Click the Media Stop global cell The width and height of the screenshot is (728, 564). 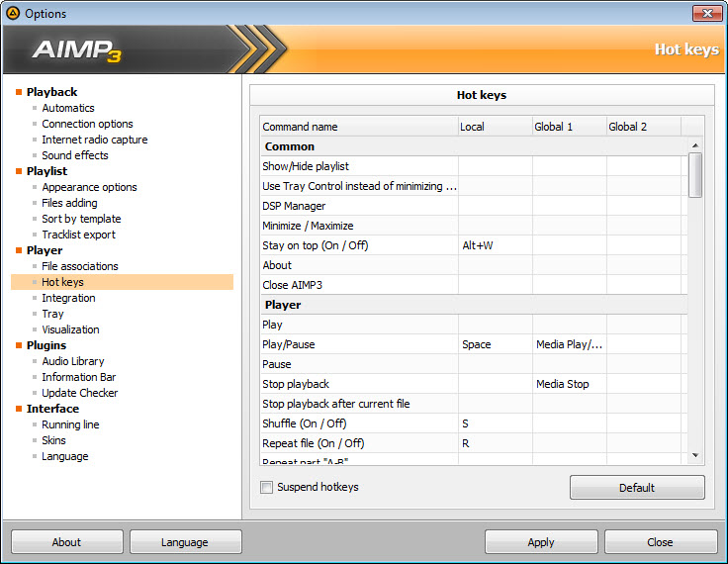569,384
